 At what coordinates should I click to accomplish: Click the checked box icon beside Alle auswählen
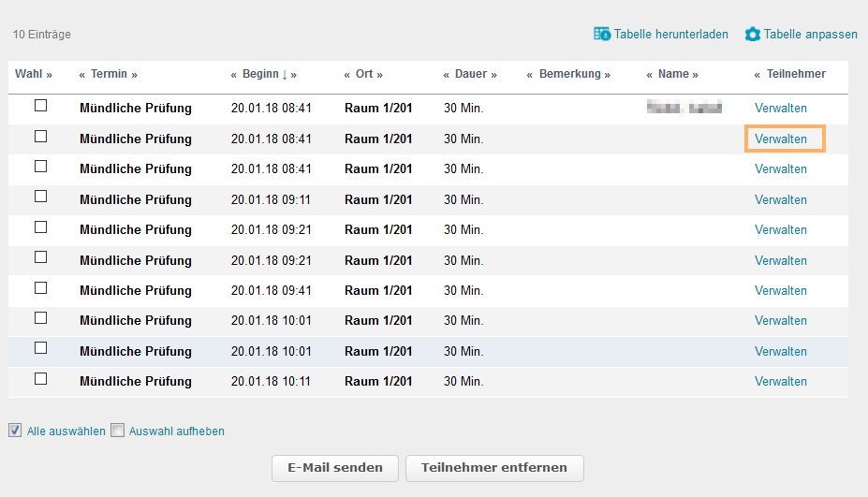(x=15, y=431)
